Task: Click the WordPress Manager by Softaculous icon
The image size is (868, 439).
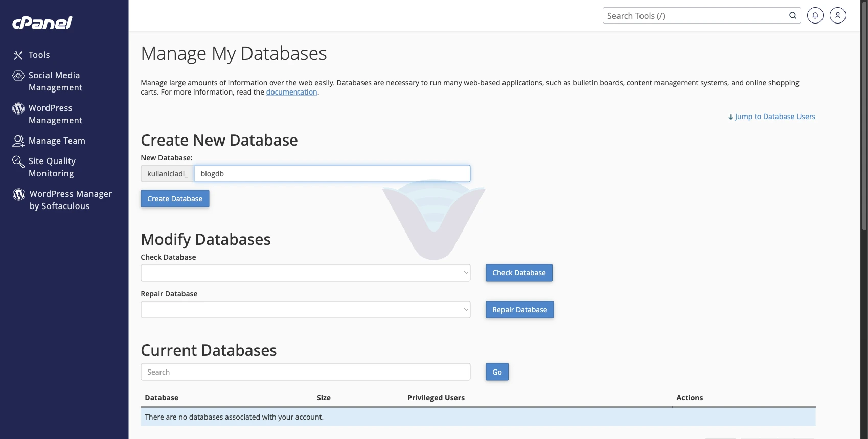Action: tap(19, 194)
